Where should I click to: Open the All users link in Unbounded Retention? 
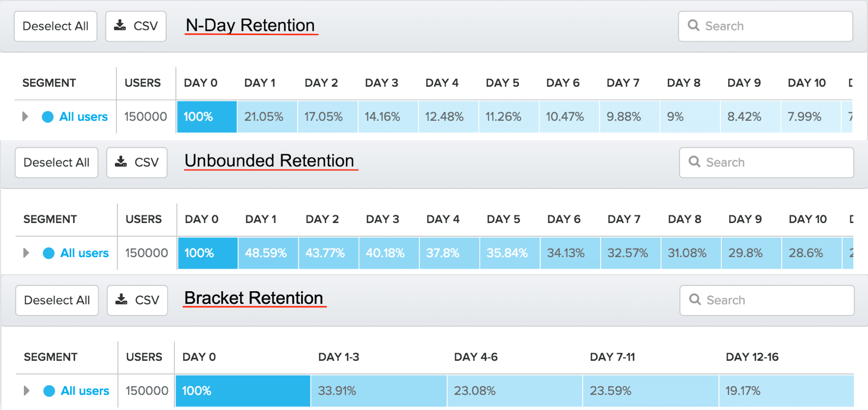tap(84, 253)
